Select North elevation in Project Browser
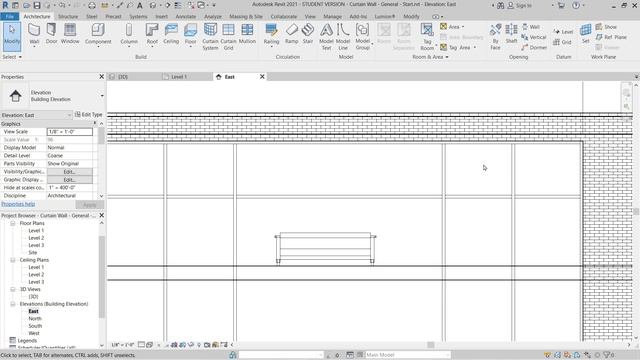This screenshot has width=640, height=360. (35, 319)
